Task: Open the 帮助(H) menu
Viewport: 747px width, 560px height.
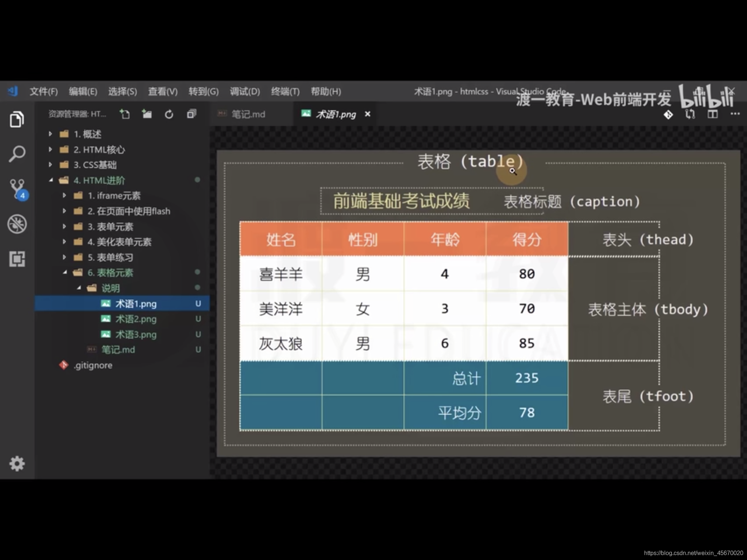Action: (x=326, y=92)
